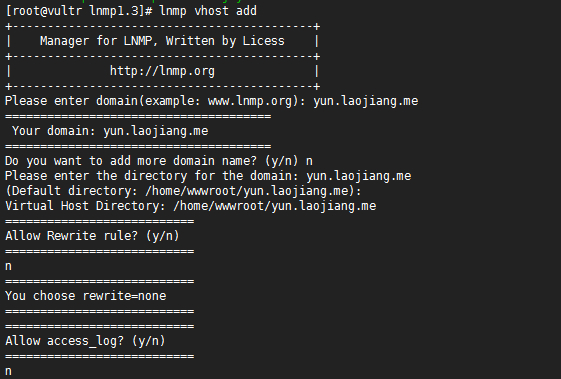Screen dimensions: 561x379
Task: Click the equals separator above 'Your domain'
Action: (x=138, y=116)
